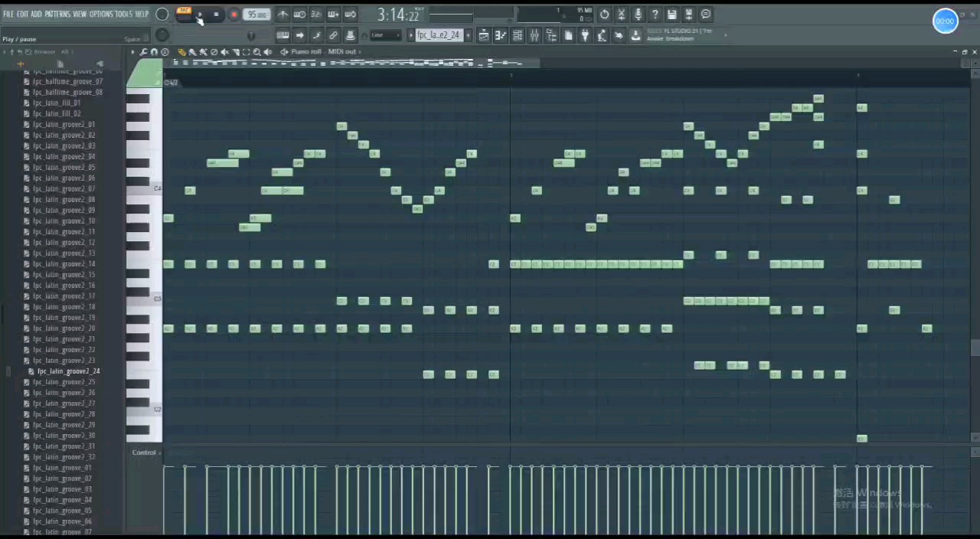Screen dimensions: 980x539
Task: Toggle the metronome icon
Action: [283, 15]
